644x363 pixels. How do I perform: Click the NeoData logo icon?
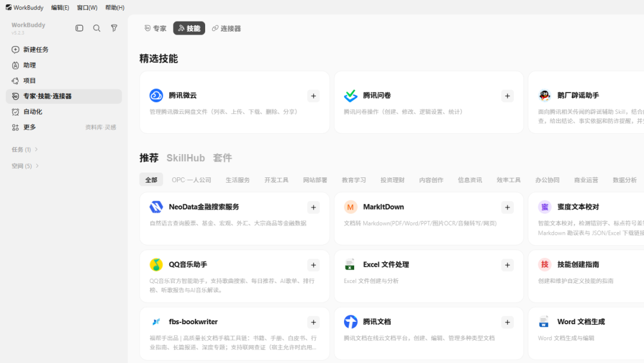tap(156, 207)
